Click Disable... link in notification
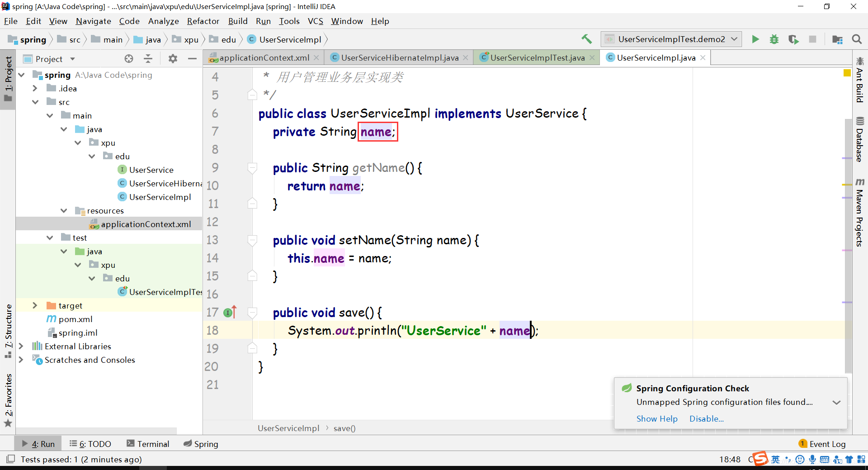 pyautogui.click(x=707, y=419)
